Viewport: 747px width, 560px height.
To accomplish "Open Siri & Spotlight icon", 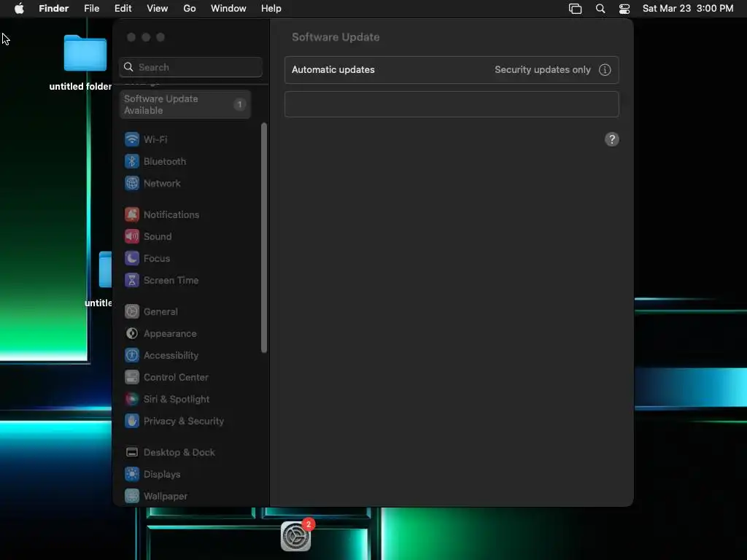I will coord(132,399).
